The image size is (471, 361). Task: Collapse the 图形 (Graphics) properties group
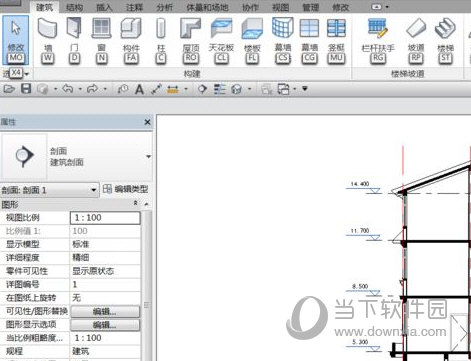(x=136, y=203)
